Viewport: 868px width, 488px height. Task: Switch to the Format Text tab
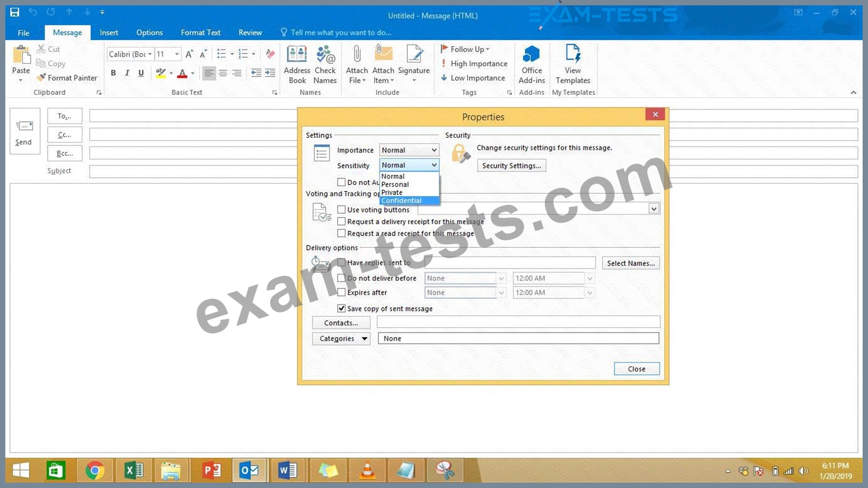201,32
